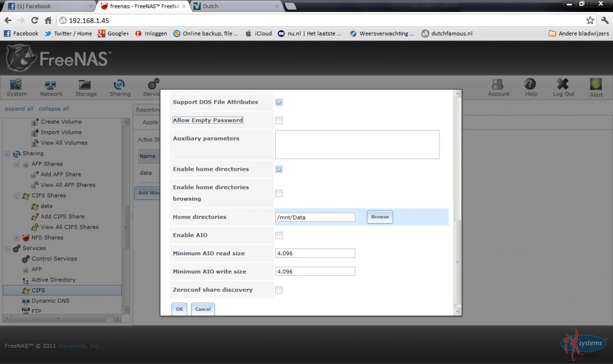Uncheck Enable home directories checkbox
Image resolution: width=613 pixels, height=364 pixels.
pyautogui.click(x=279, y=169)
